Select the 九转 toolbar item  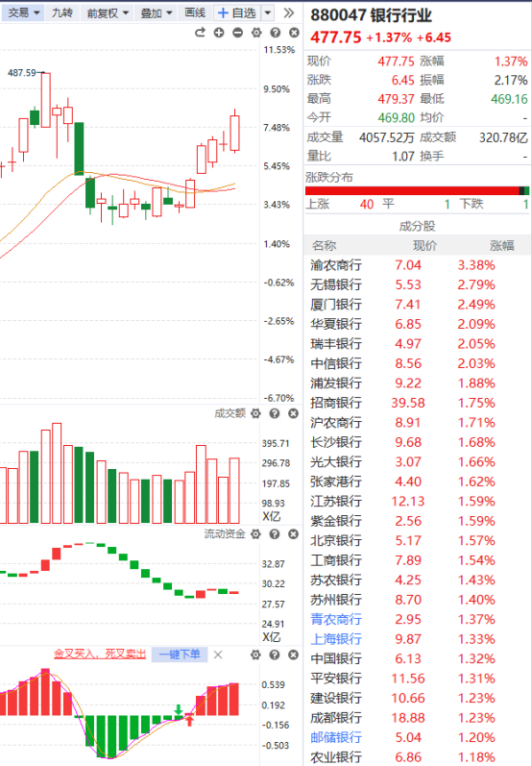62,12
